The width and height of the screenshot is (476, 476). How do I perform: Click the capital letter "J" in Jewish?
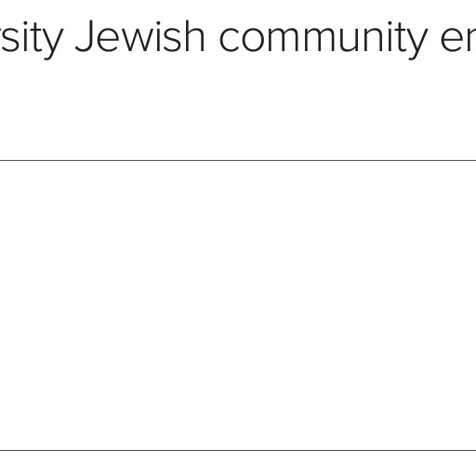coord(84,37)
